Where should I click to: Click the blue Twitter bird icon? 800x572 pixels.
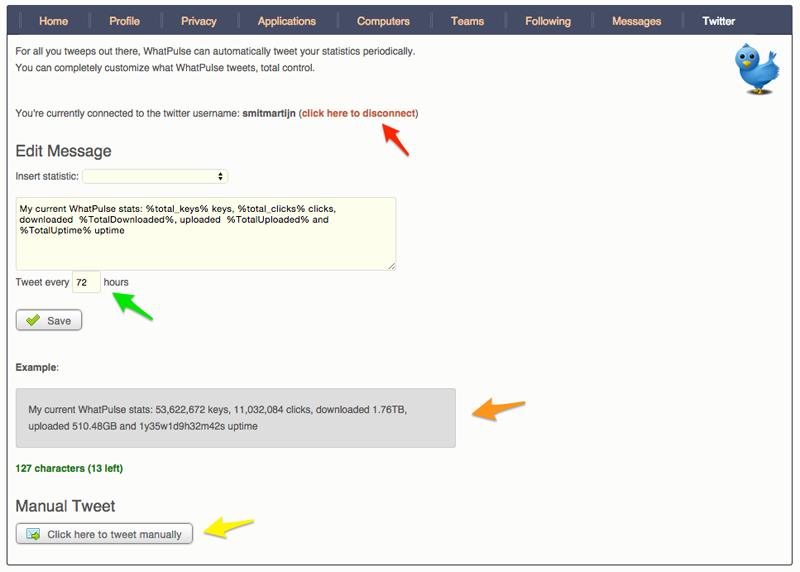[757, 69]
